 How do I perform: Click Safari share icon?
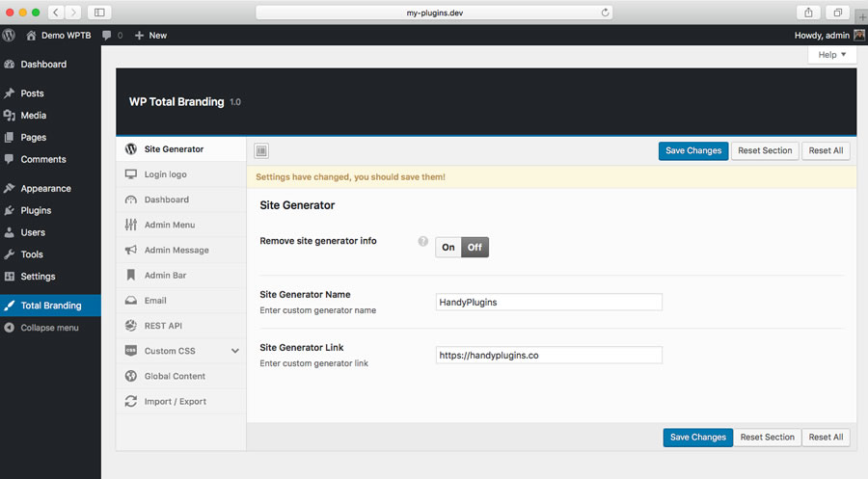[x=808, y=13]
